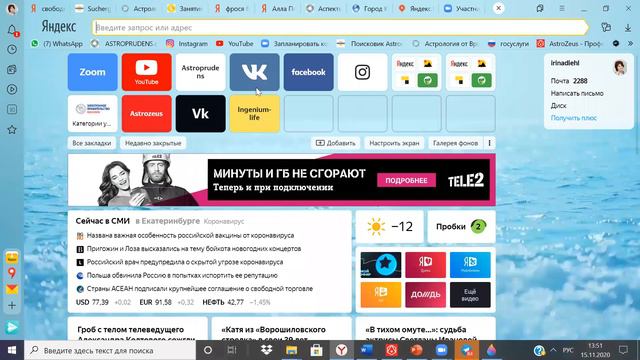
Task: Open notifications bell in sidebar
Action: point(12,30)
